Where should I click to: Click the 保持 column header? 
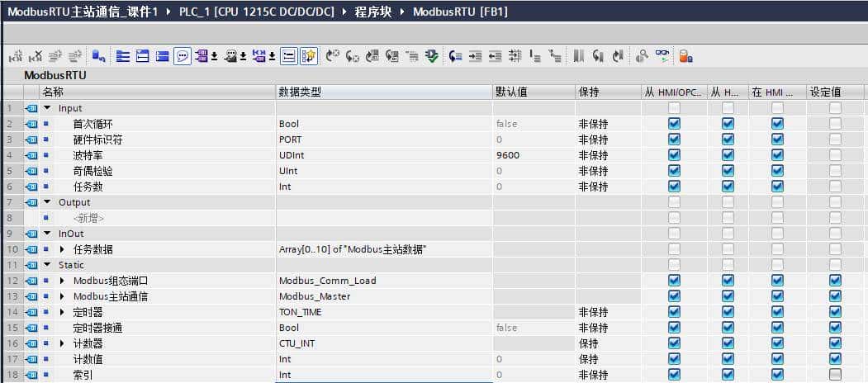tap(609, 92)
